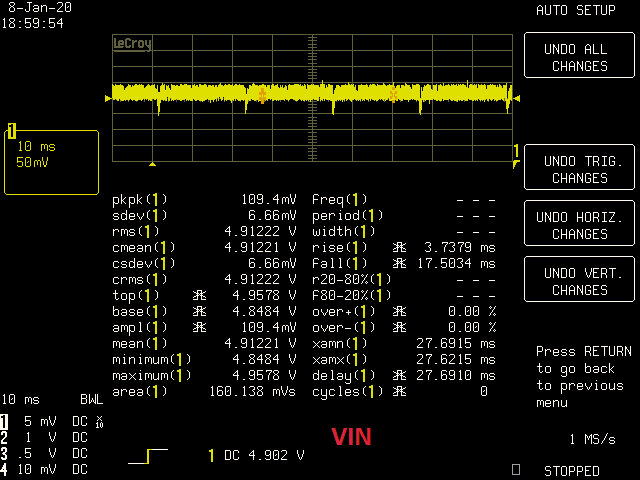Click the cmean(1) measurement label
Viewport: 640px width, 480px height.
[144, 247]
